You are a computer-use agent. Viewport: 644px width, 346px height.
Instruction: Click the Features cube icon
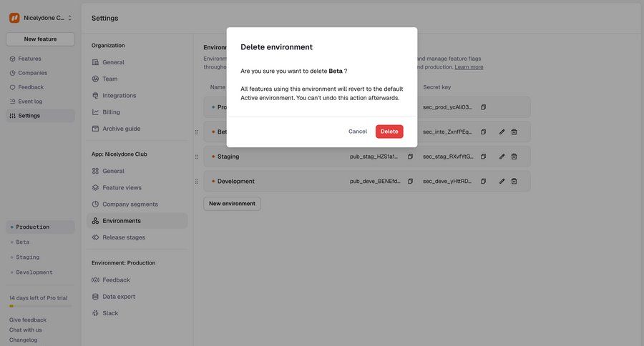tap(12, 59)
